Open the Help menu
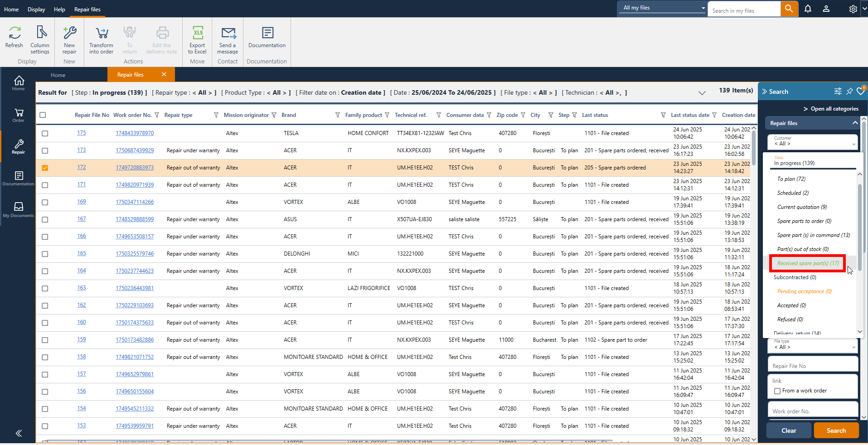 coord(59,9)
